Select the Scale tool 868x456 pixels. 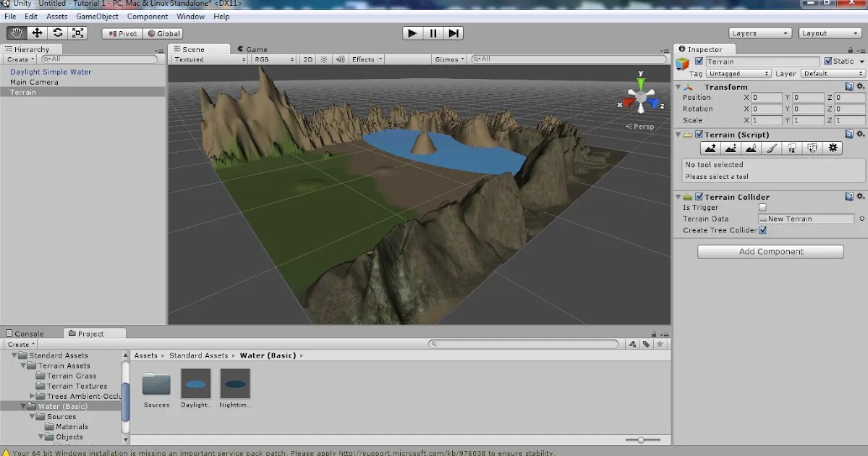click(x=78, y=33)
